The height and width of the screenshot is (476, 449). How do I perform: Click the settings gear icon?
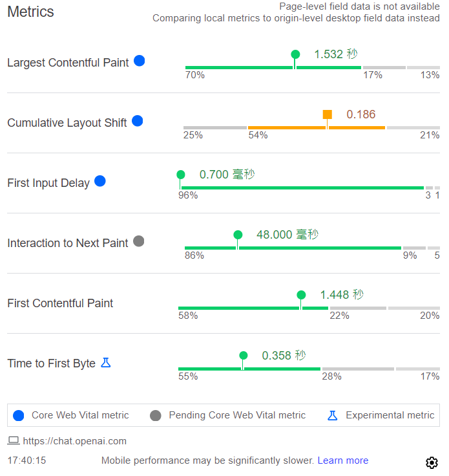pyautogui.click(x=432, y=462)
